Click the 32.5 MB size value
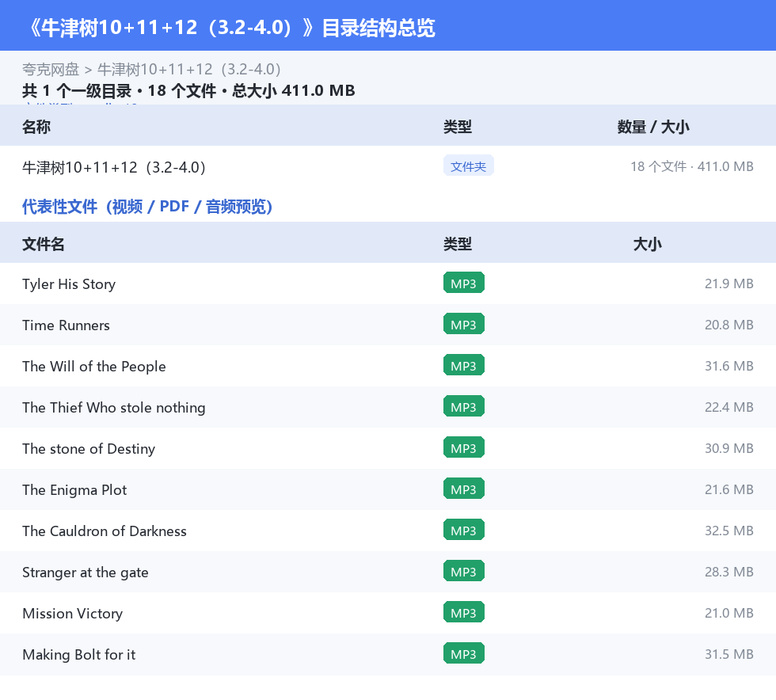 pyautogui.click(x=729, y=531)
